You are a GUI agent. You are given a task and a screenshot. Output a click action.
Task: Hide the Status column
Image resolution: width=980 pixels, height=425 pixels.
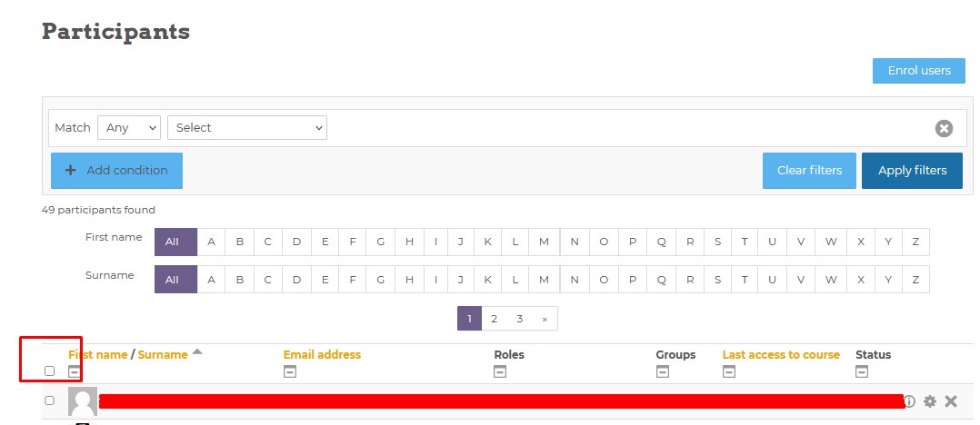(x=862, y=371)
